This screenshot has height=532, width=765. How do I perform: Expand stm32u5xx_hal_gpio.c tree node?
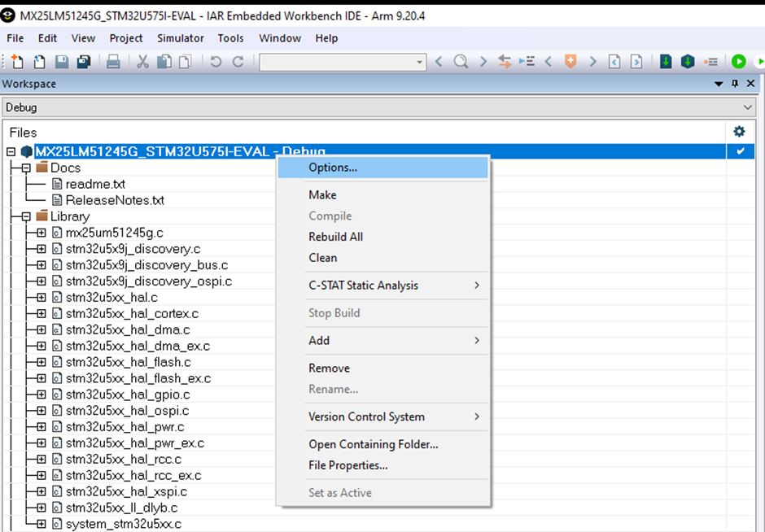[x=42, y=395]
